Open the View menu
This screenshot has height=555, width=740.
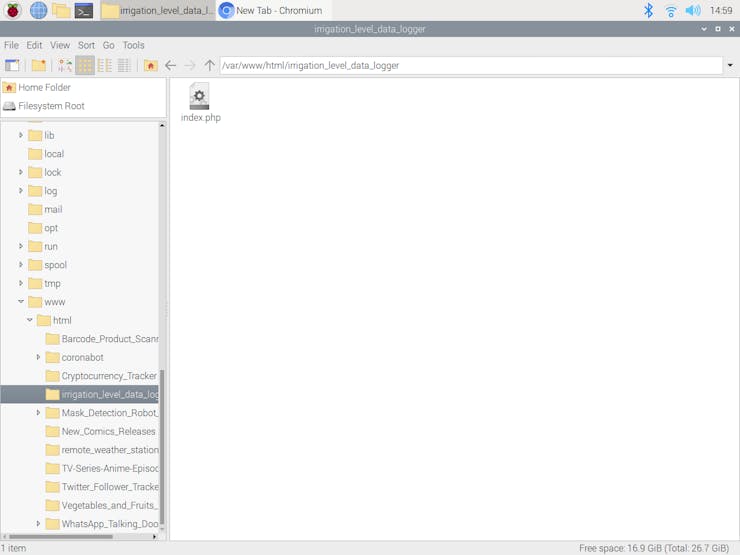coord(60,45)
